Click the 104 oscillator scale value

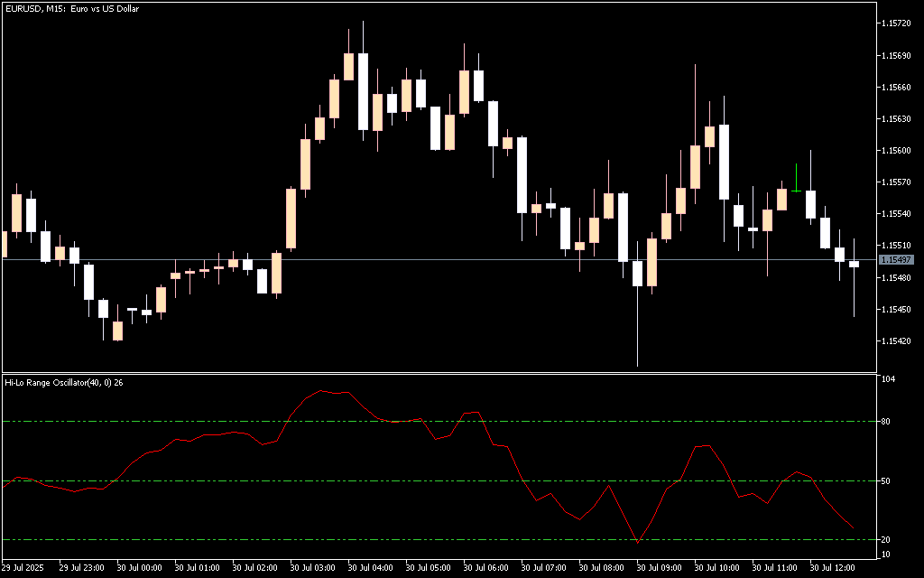point(887,380)
